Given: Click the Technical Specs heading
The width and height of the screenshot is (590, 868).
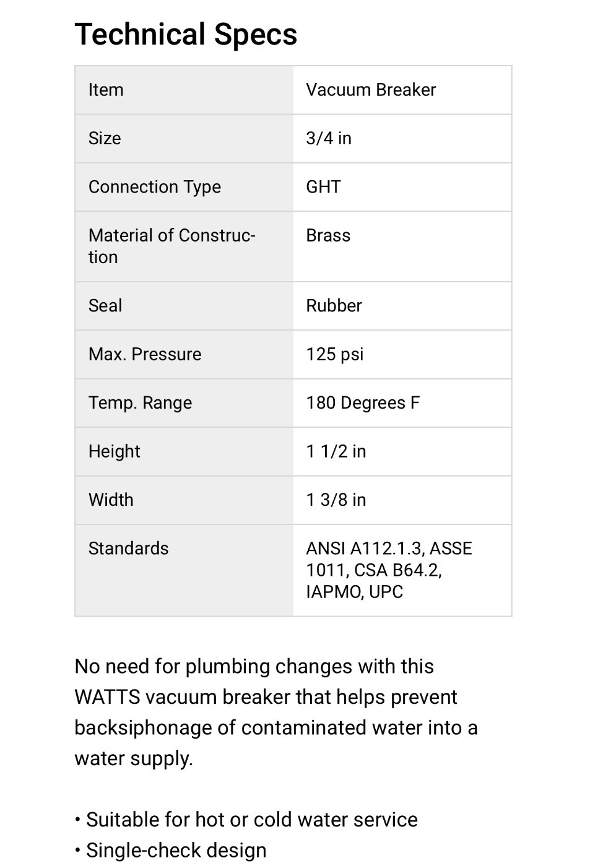Looking at the screenshot, I should coord(186,35).
